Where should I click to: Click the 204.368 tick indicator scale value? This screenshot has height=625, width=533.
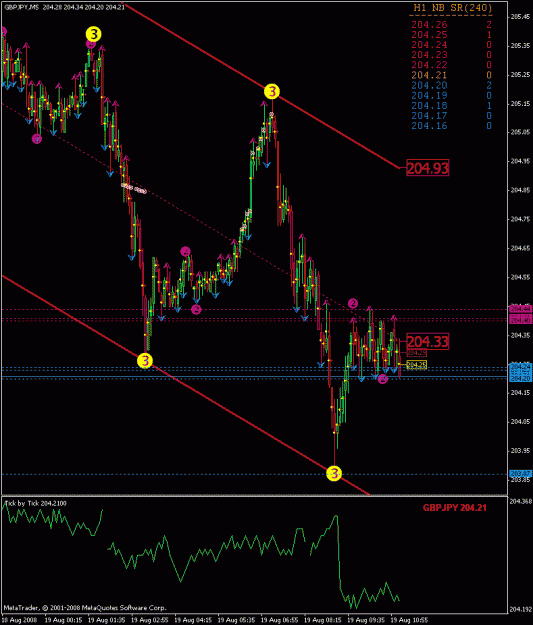click(x=521, y=502)
